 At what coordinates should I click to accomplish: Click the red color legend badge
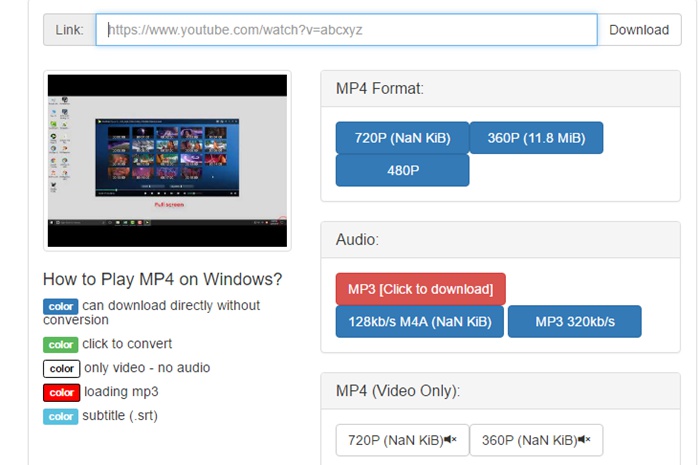click(x=62, y=393)
